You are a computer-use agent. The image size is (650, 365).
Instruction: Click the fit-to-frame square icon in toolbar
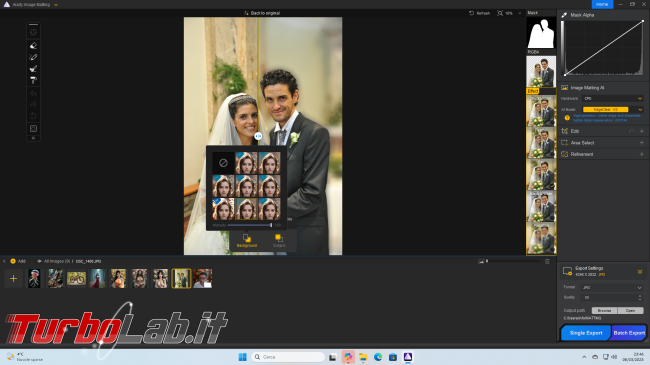point(34,129)
